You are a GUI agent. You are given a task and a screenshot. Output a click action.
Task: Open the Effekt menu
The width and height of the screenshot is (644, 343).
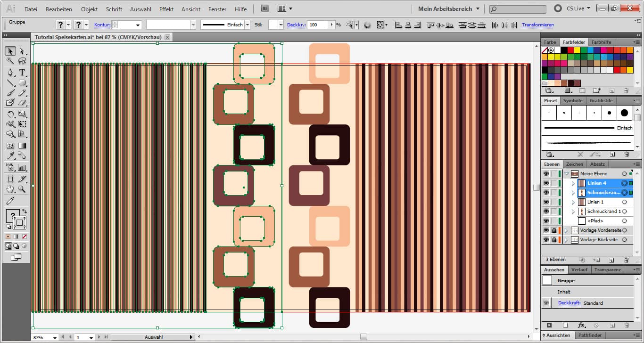point(166,9)
